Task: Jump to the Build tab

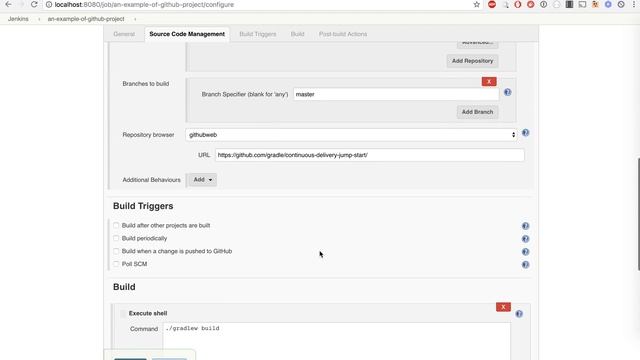Action: pyautogui.click(x=298, y=34)
